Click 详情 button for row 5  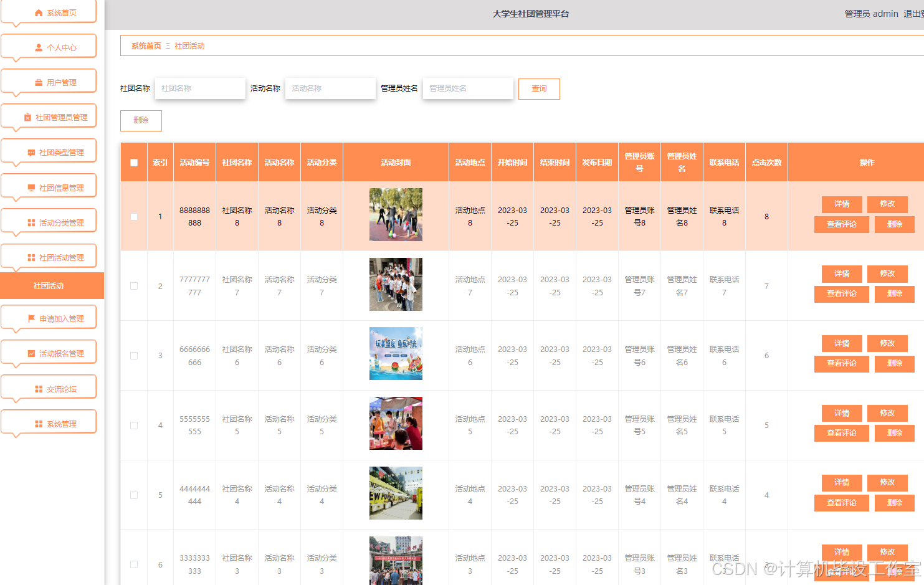click(842, 483)
